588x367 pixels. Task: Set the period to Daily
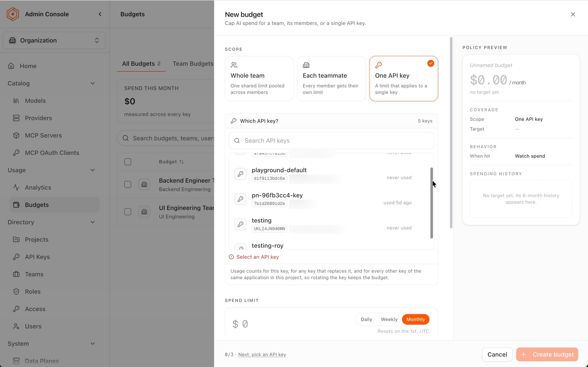point(366,319)
